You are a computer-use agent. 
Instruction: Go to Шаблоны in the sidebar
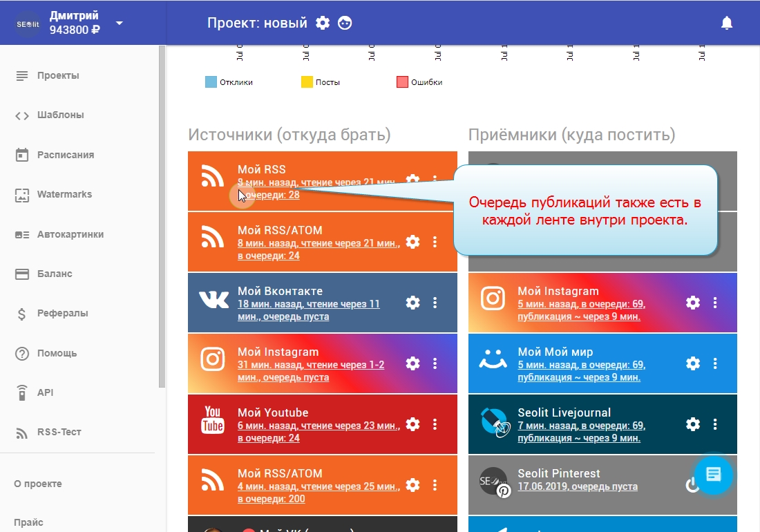[60, 115]
